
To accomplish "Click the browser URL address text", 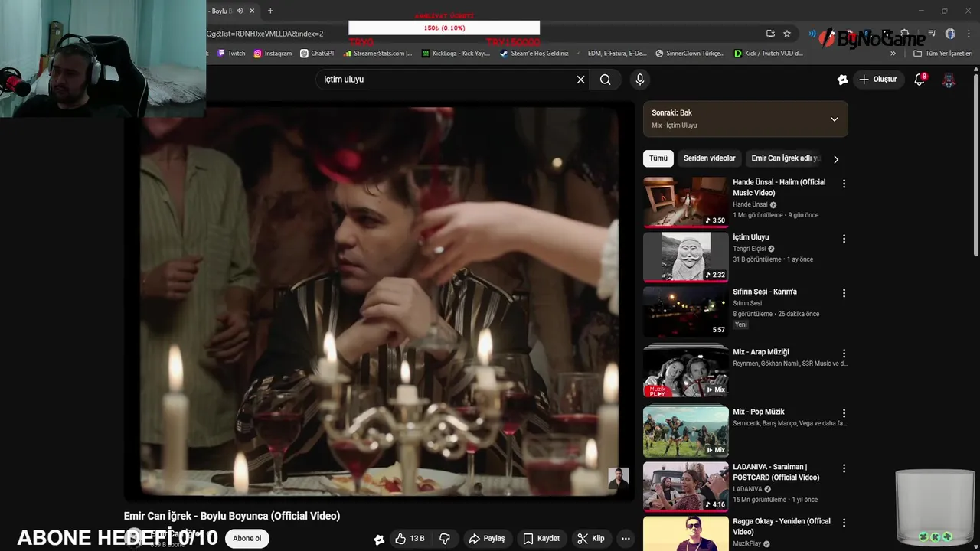I will pos(264,34).
